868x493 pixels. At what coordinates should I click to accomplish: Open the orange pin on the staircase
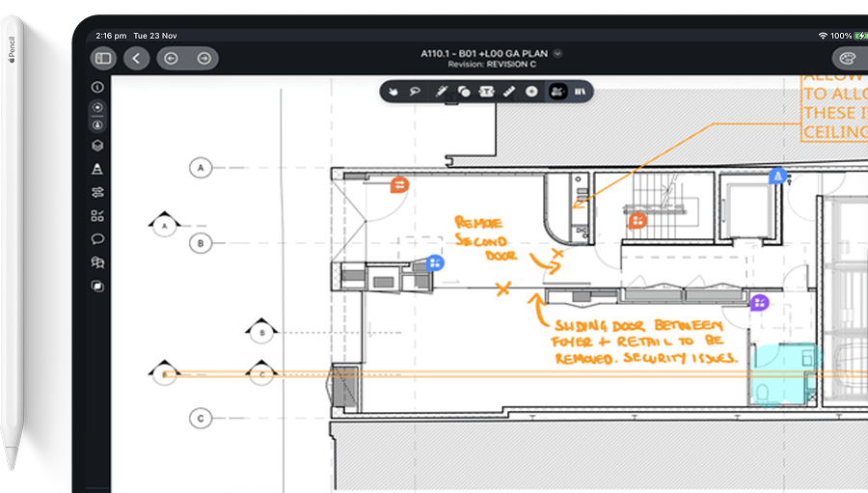(x=637, y=221)
